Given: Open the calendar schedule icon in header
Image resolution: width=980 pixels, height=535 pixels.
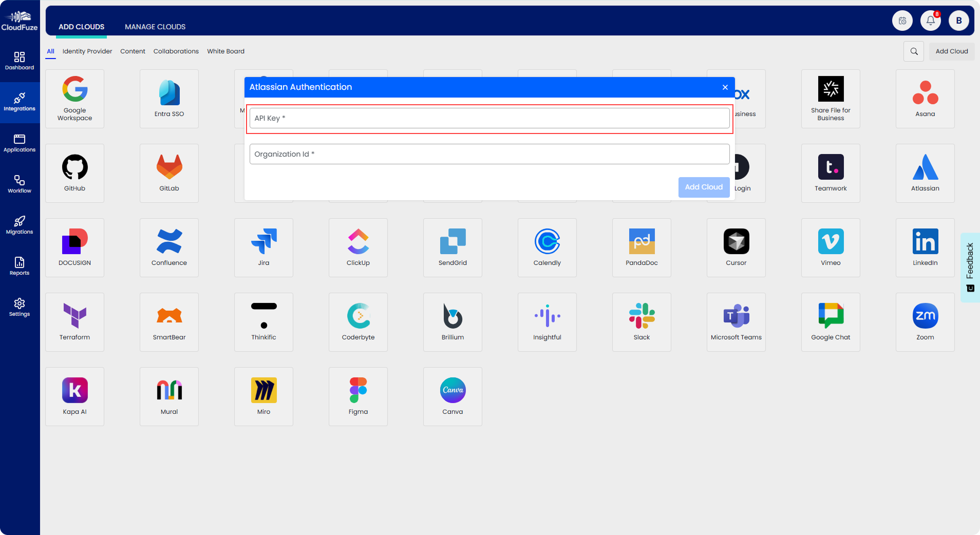Looking at the screenshot, I should click(x=902, y=21).
